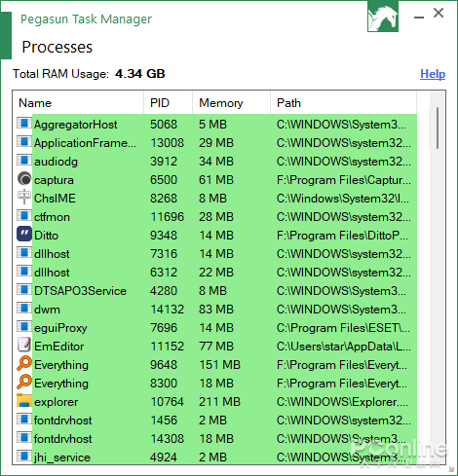
Task: Click the eguiProxy process icon
Action: point(24,327)
